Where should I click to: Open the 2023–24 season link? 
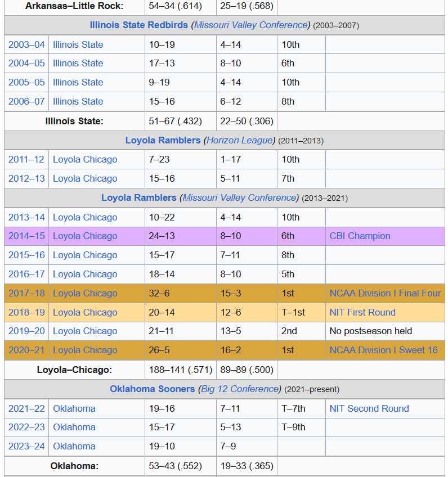tap(26, 447)
